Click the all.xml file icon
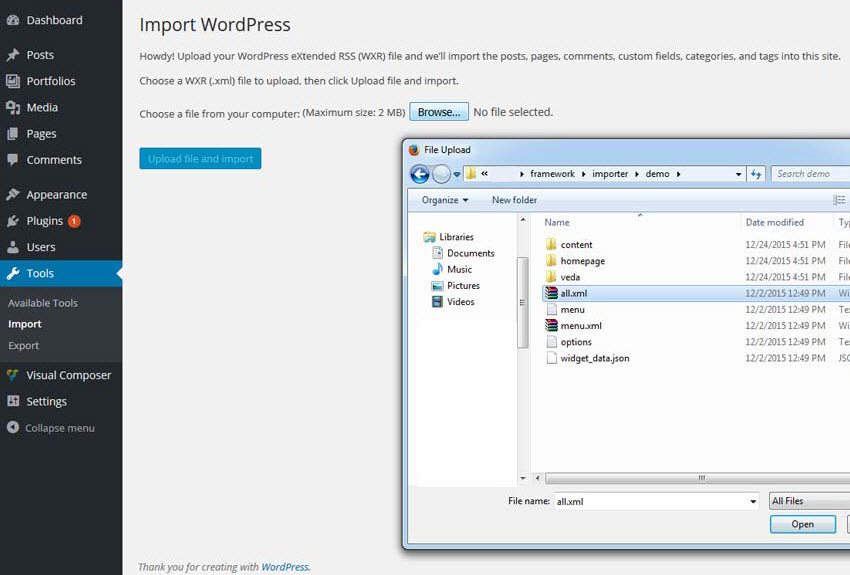Viewport: 850px width, 575px height. coord(551,293)
